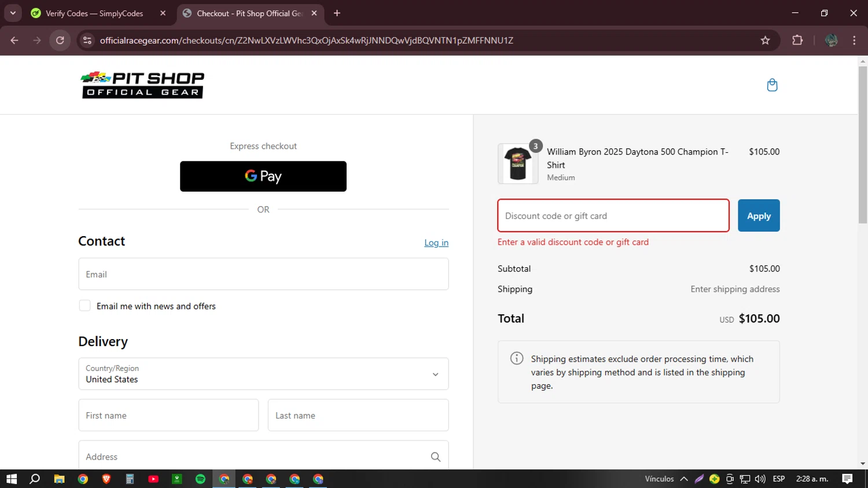Screen dimensions: 868x488
Task: Bookmark this page with the star icon
Action: [765, 40]
